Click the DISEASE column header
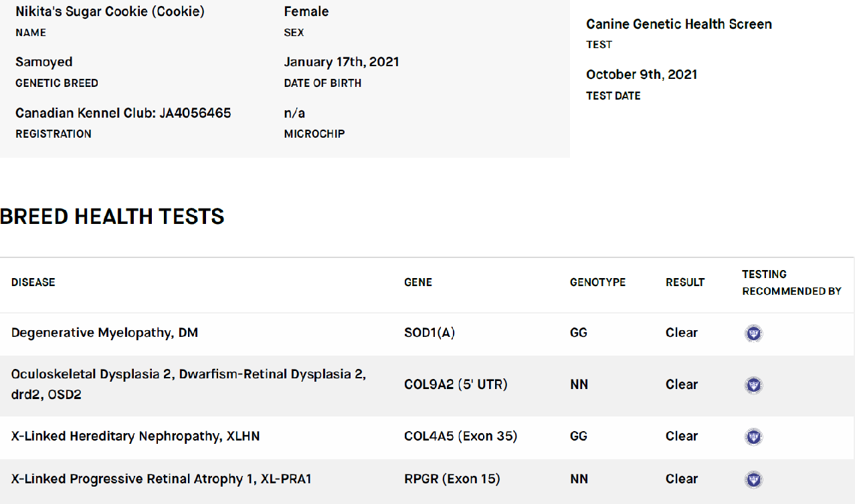Image resolution: width=855 pixels, height=504 pixels. pos(33,282)
